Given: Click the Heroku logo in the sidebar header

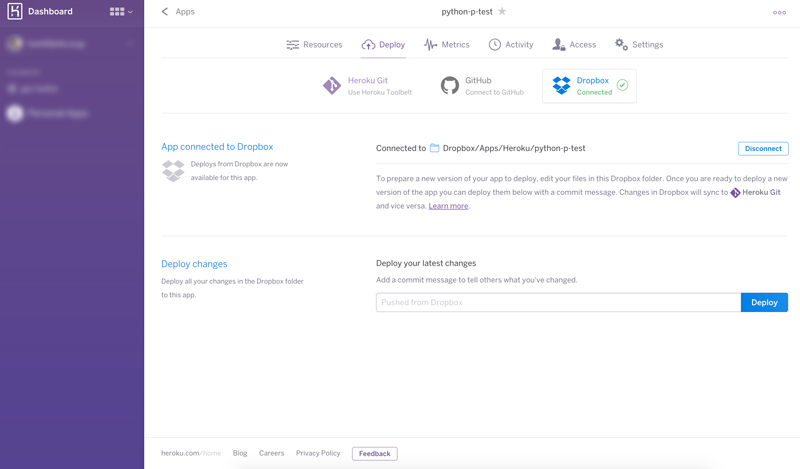Looking at the screenshot, I should 15,11.
